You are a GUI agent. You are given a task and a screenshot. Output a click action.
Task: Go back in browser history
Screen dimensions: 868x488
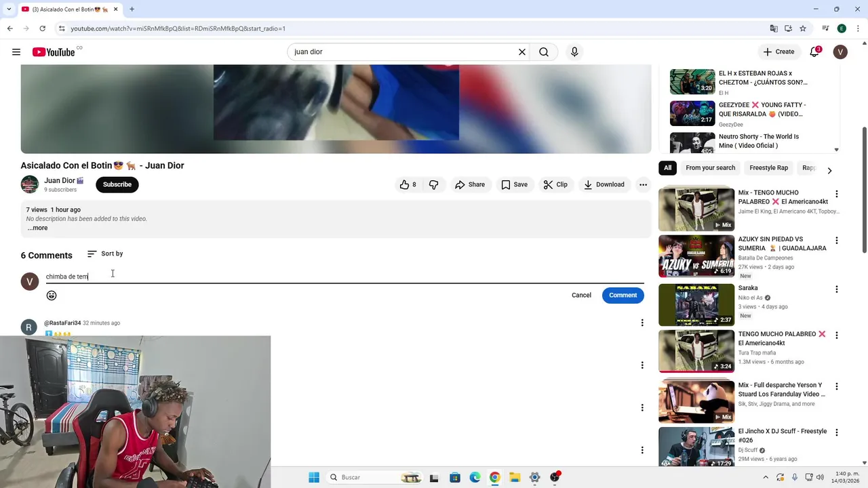coord(9,28)
